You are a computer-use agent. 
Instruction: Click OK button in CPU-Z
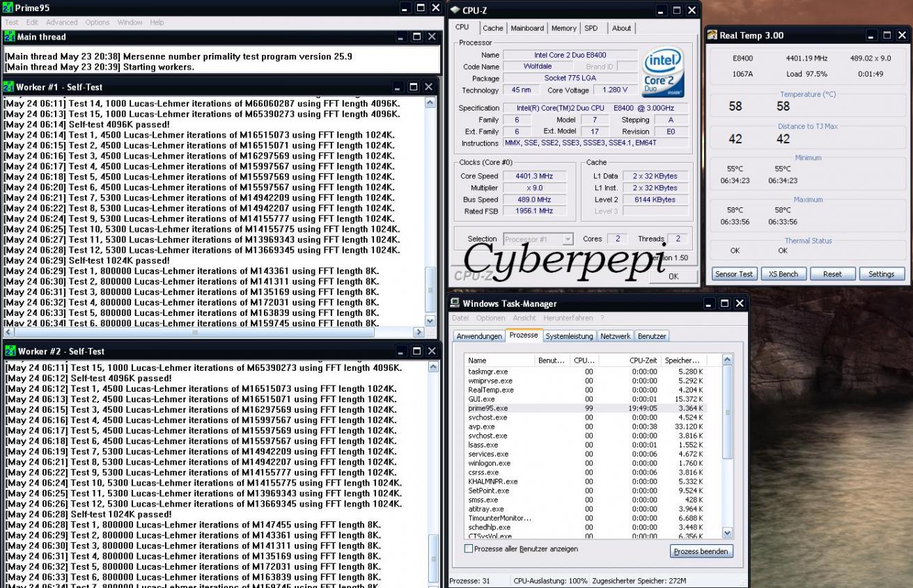pyautogui.click(x=673, y=276)
